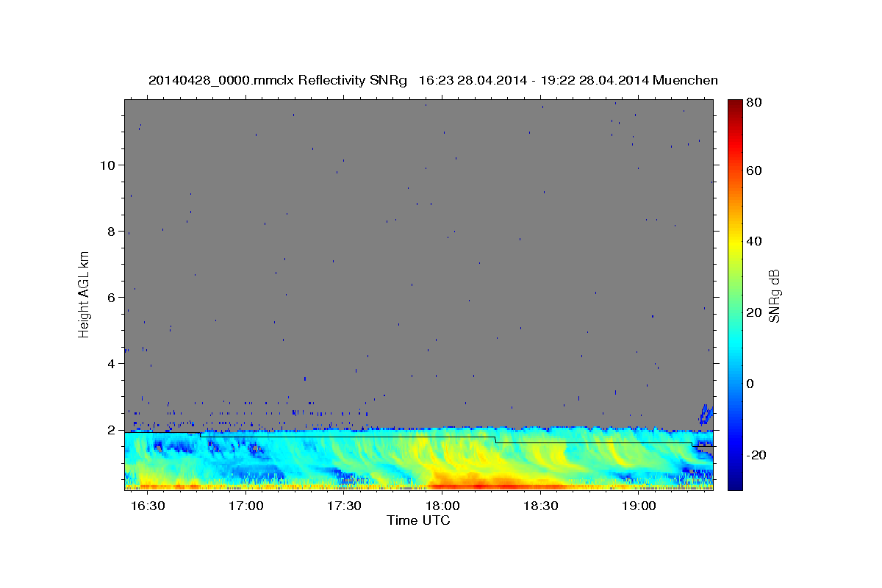
Task: Click the height axis value 2
Action: (x=112, y=429)
